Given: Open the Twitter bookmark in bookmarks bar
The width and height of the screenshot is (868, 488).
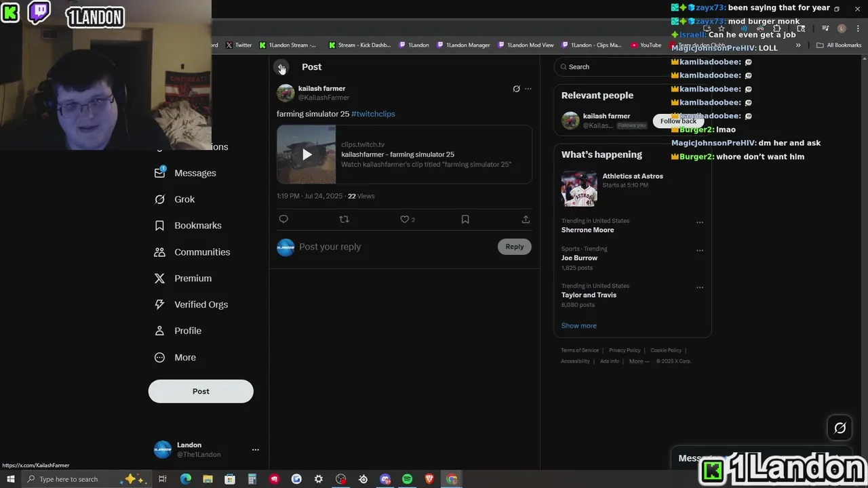Looking at the screenshot, I should (239, 45).
